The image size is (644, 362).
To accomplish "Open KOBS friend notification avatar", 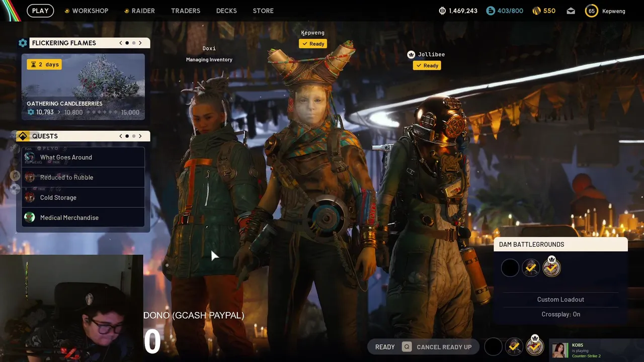I will click(x=559, y=350).
